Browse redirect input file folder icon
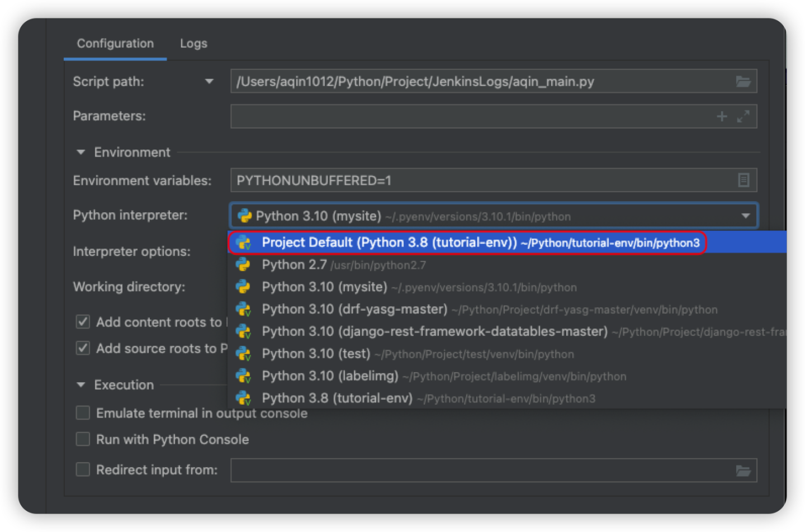Image resolution: width=805 pixels, height=532 pixels. (x=743, y=471)
